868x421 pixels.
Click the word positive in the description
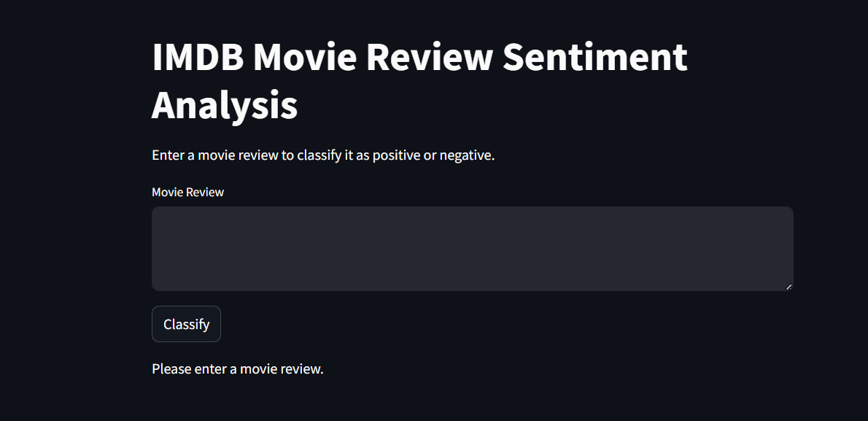396,155
